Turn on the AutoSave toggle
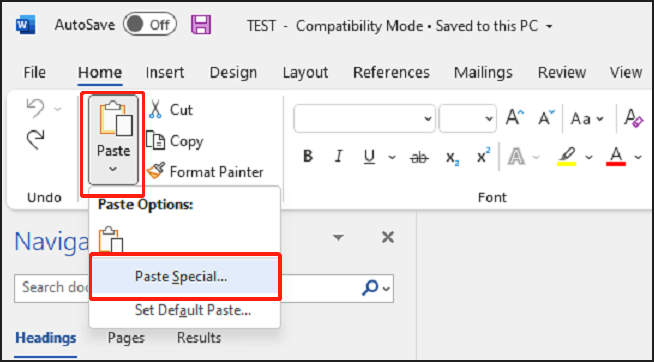The height and width of the screenshot is (362, 654). click(150, 25)
